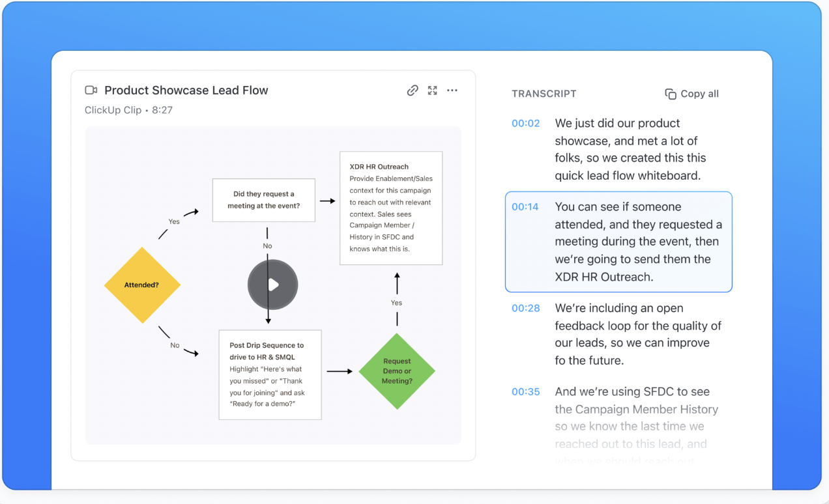Click the 'Did they request a meeting' box
Screen dimensions: 829x504
(x=264, y=200)
